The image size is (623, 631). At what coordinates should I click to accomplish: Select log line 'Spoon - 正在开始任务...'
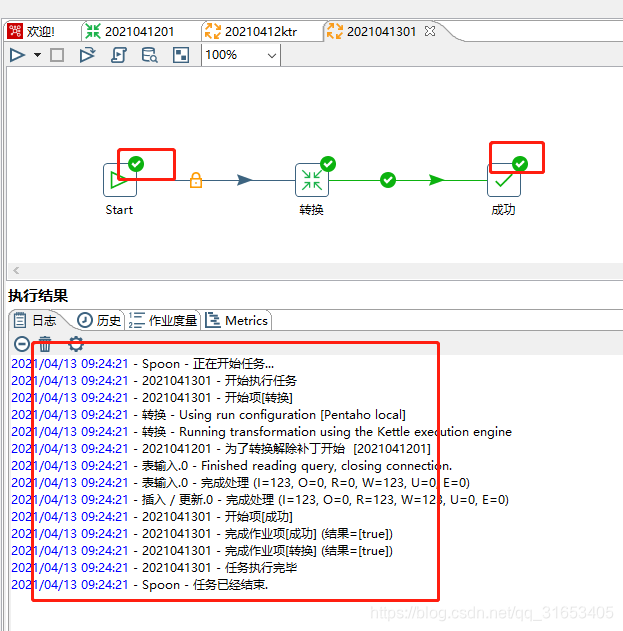click(x=142, y=364)
